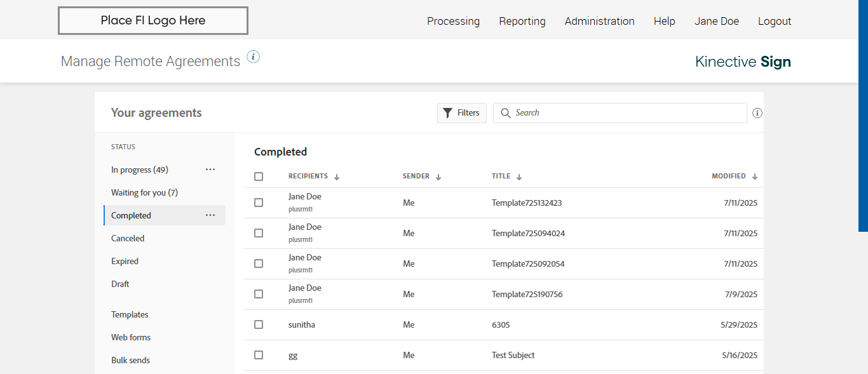Viewport: 868px width, 374px height.
Task: Open the Filters funnel button
Action: tap(462, 113)
